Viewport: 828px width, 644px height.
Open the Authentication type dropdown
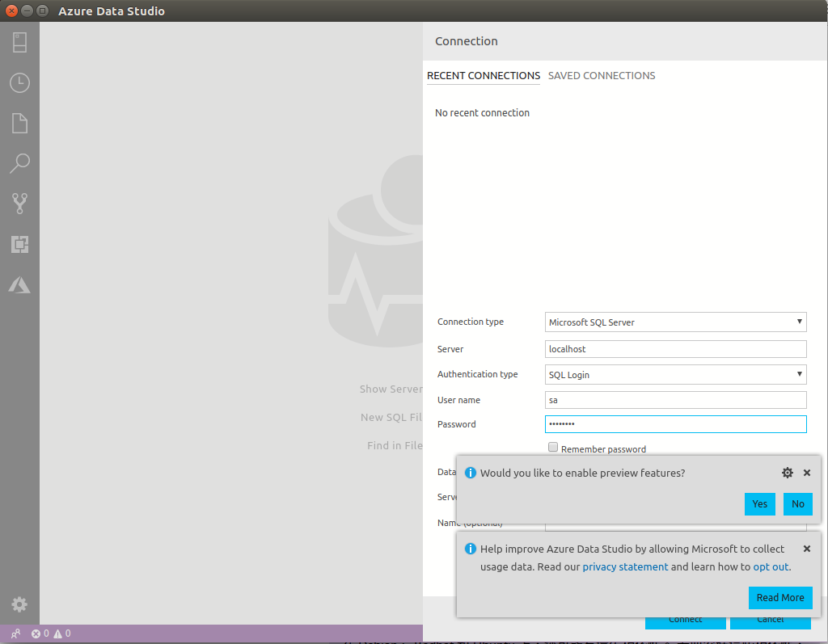pyautogui.click(x=675, y=374)
